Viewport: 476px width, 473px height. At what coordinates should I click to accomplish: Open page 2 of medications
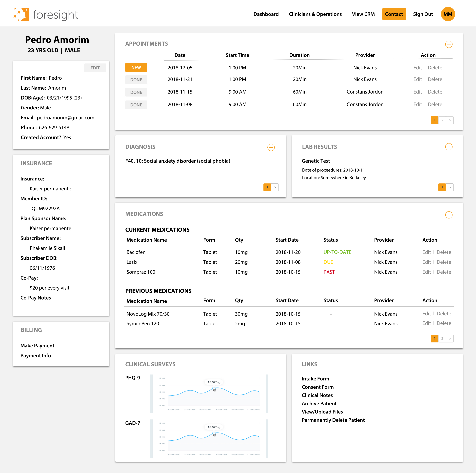pyautogui.click(x=442, y=338)
